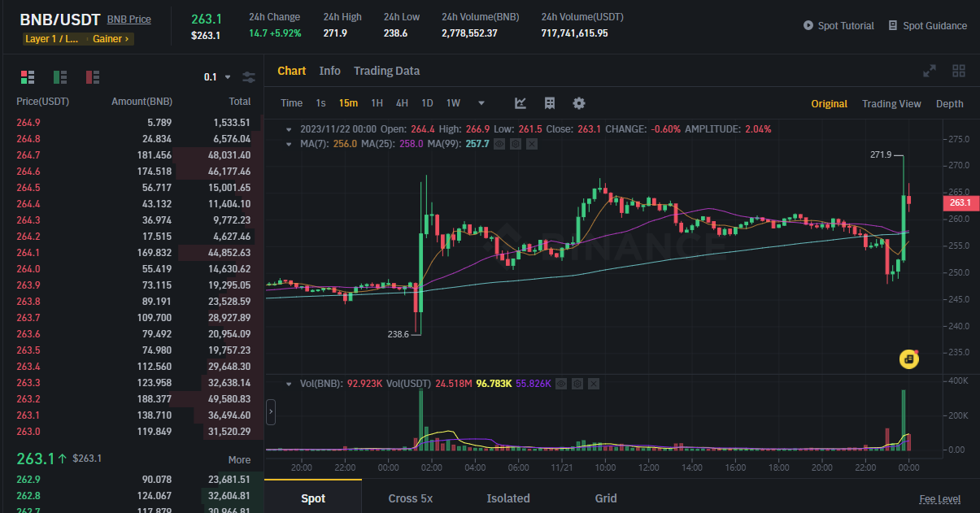Switch to the Chart tab
980x513 pixels.
291,71
